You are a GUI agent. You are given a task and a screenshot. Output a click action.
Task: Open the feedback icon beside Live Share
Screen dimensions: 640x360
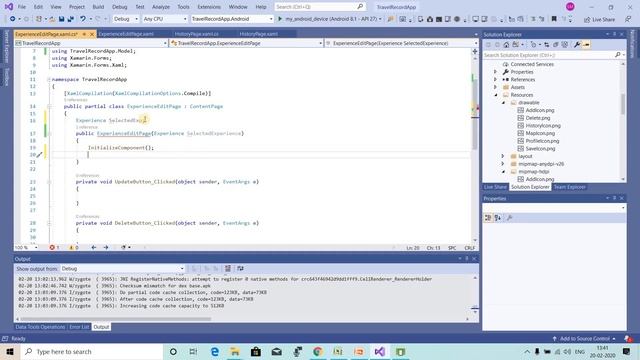coord(628,19)
